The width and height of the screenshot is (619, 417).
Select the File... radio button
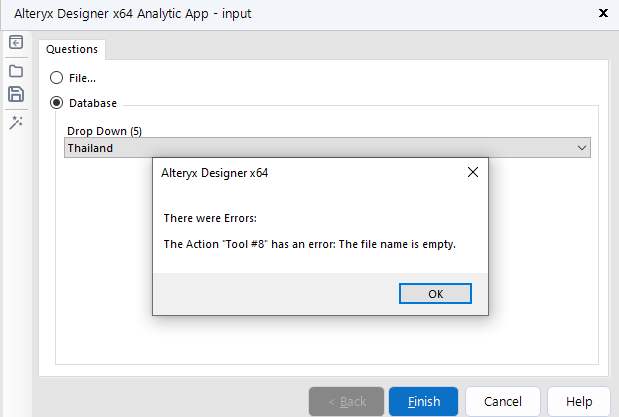[x=57, y=77]
